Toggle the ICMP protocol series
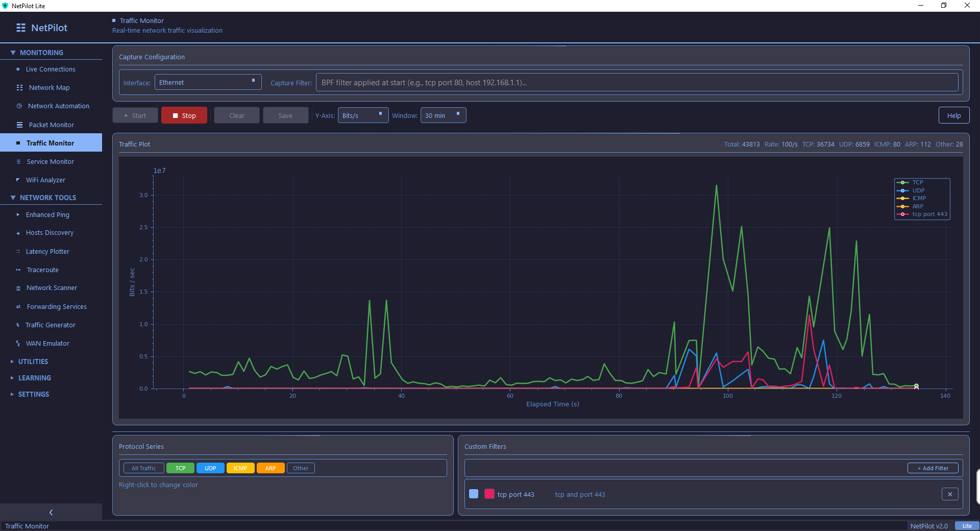This screenshot has width=980, height=531. pyautogui.click(x=240, y=468)
